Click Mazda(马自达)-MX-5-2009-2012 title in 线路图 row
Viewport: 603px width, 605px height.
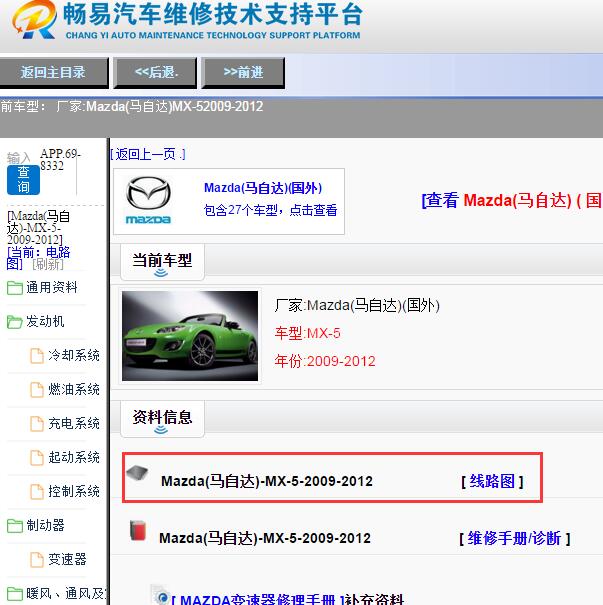[x=267, y=481]
